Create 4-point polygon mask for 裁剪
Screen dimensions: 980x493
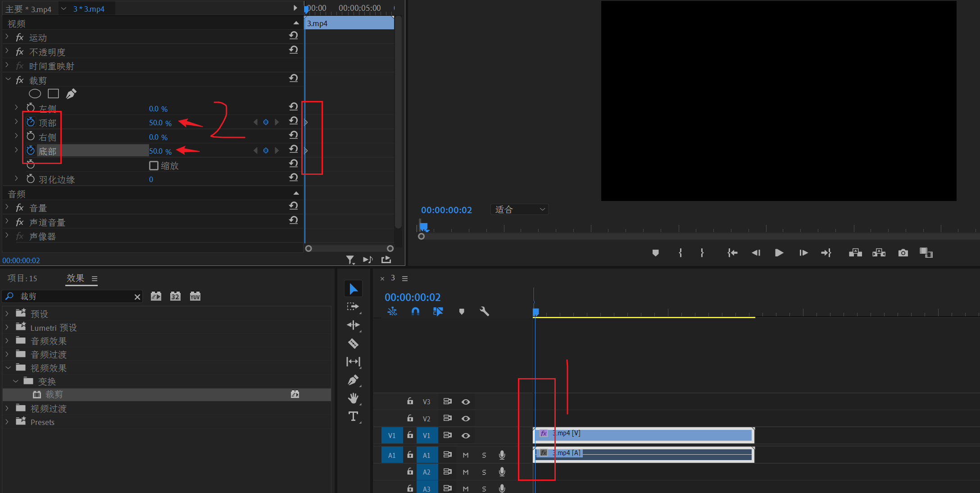pyautogui.click(x=53, y=94)
